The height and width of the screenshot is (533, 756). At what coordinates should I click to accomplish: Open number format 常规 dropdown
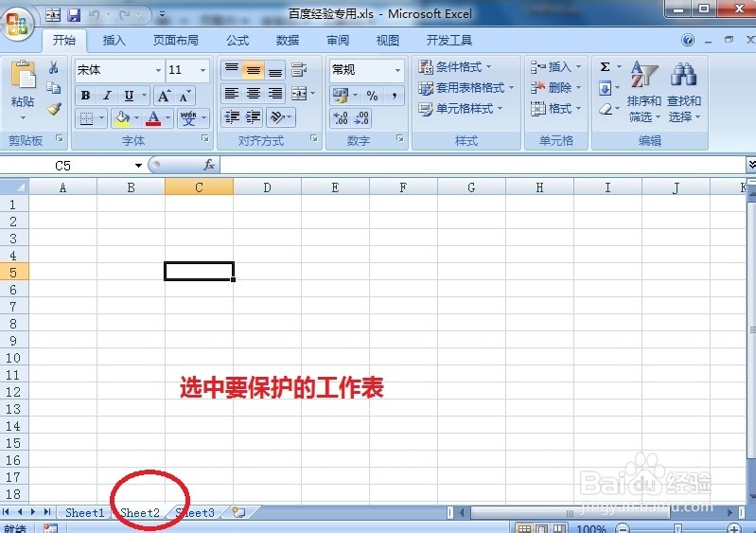click(x=397, y=70)
